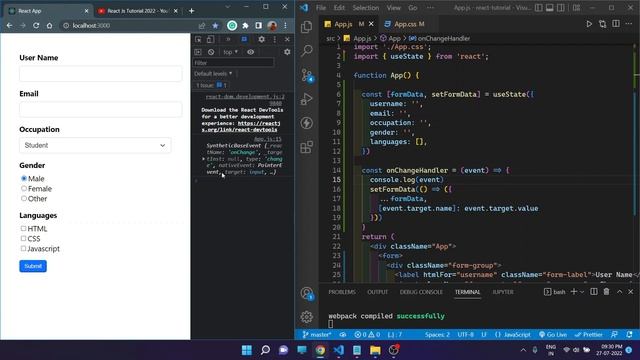This screenshot has height=360, width=640.
Task: Open the Extensions view
Action: pyautogui.click(x=307, y=147)
